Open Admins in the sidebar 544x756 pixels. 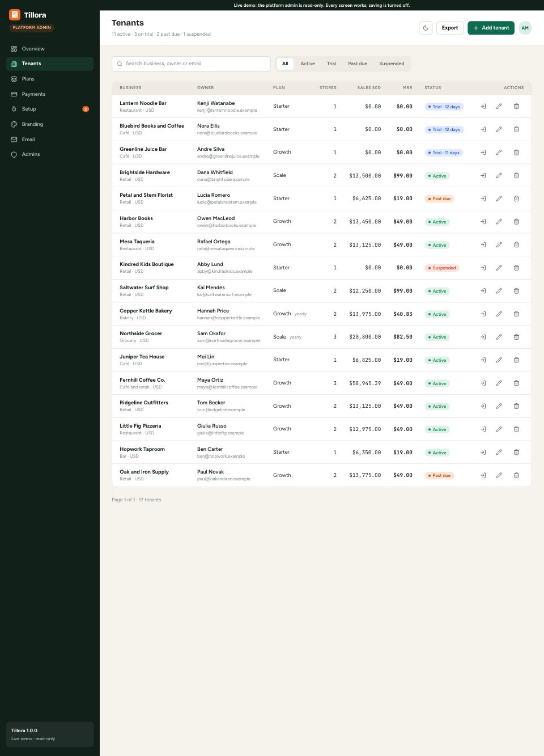pos(50,154)
